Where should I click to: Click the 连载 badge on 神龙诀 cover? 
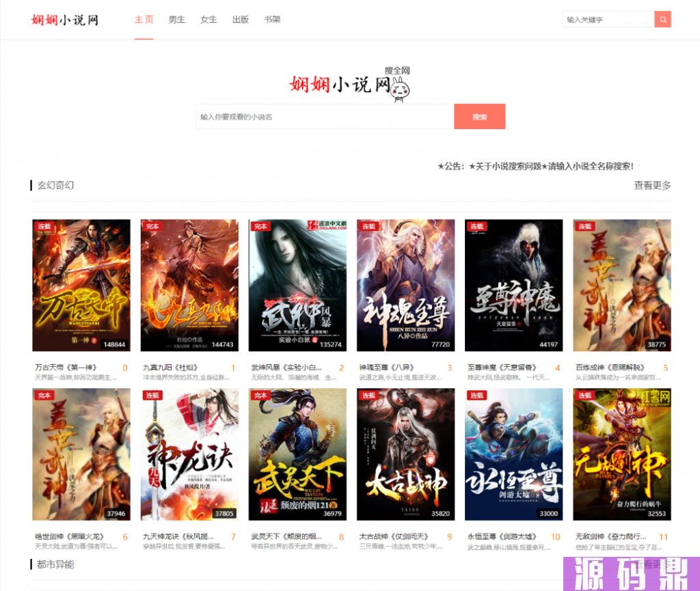(x=152, y=395)
